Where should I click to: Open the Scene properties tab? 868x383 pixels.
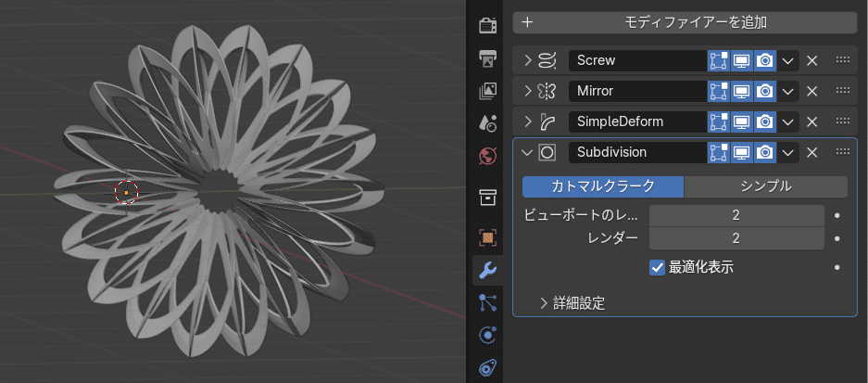click(x=487, y=123)
